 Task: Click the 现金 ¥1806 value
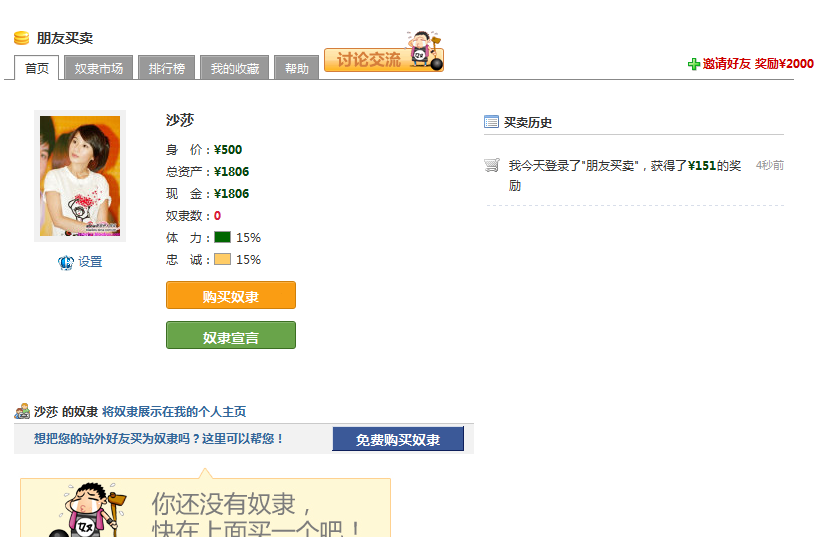click(x=231, y=194)
